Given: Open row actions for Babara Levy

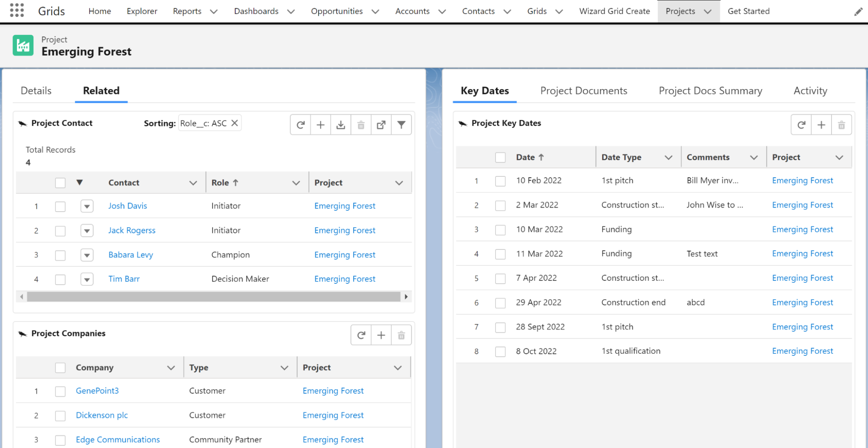Looking at the screenshot, I should click(87, 255).
